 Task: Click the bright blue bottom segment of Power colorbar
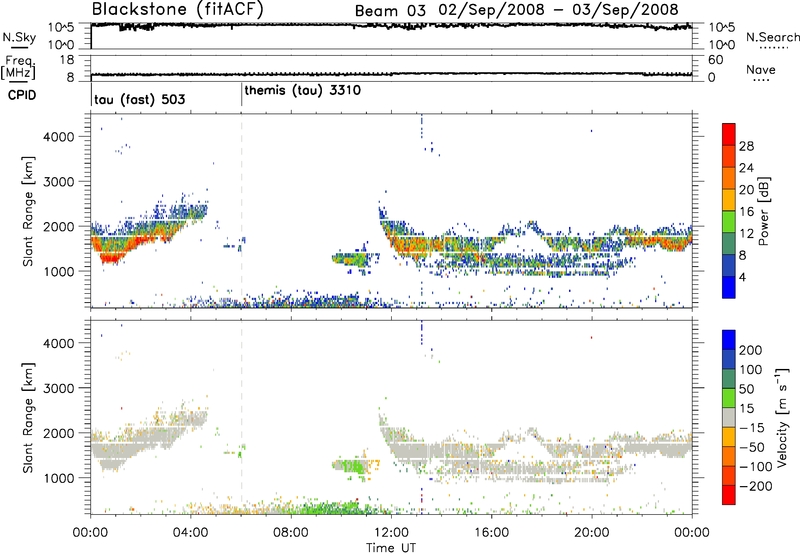click(x=729, y=287)
